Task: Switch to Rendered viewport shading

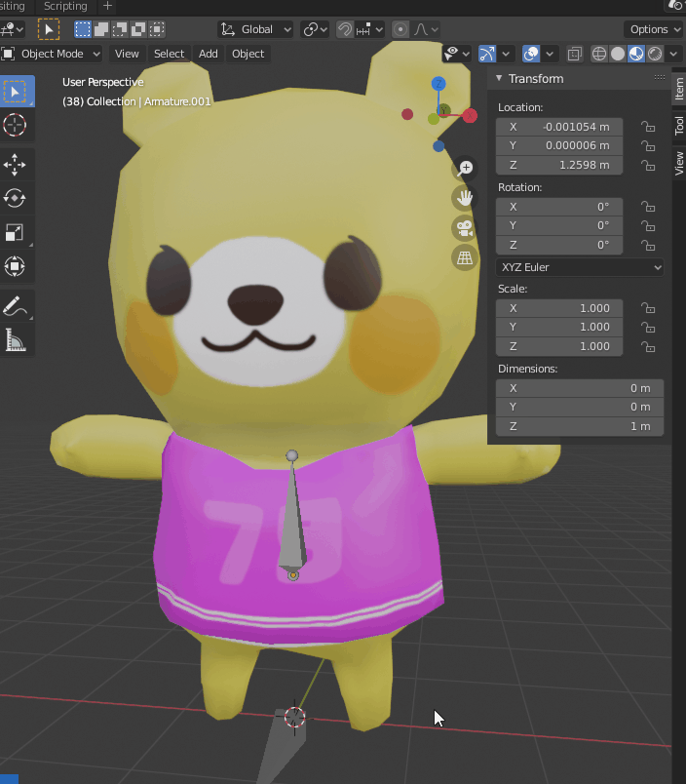Action: coord(655,54)
